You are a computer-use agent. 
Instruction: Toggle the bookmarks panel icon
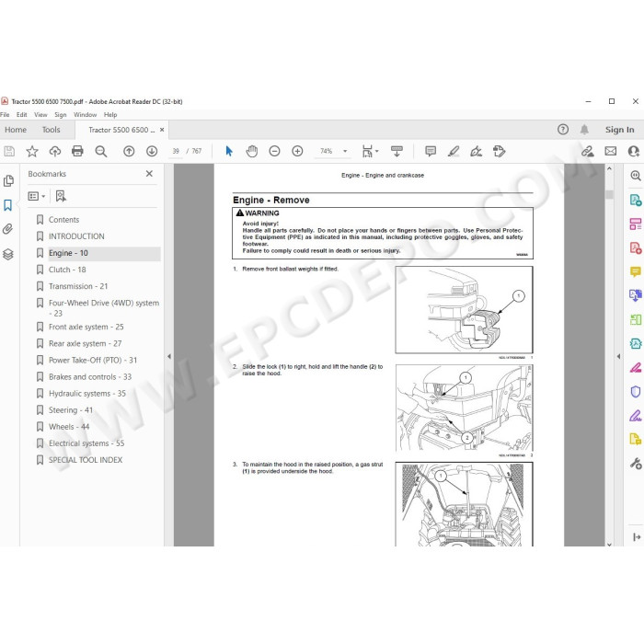point(7,205)
